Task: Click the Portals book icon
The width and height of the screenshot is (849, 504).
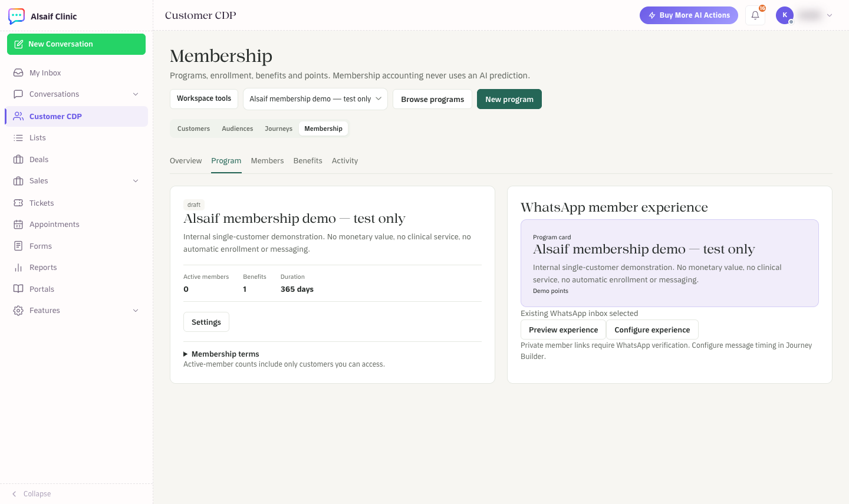Action: click(18, 289)
